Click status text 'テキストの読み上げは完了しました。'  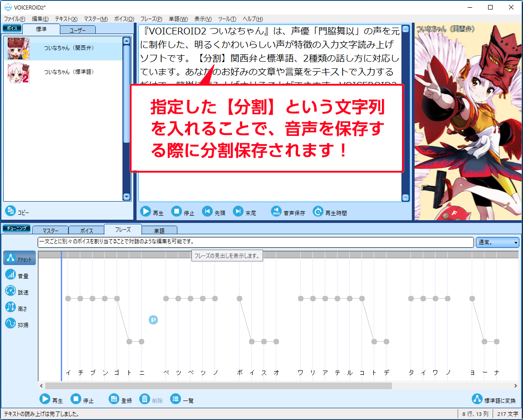click(x=42, y=414)
